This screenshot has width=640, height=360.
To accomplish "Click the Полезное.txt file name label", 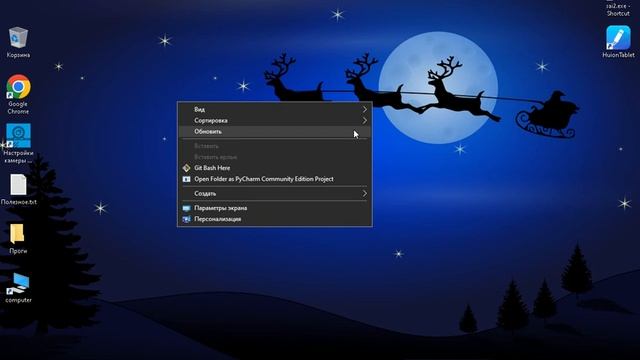I will pos(19,202).
